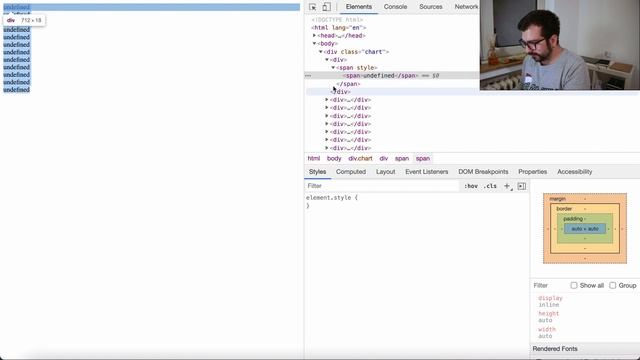640x360 pixels.
Task: Open the Accessibility pane tab
Action: click(574, 172)
